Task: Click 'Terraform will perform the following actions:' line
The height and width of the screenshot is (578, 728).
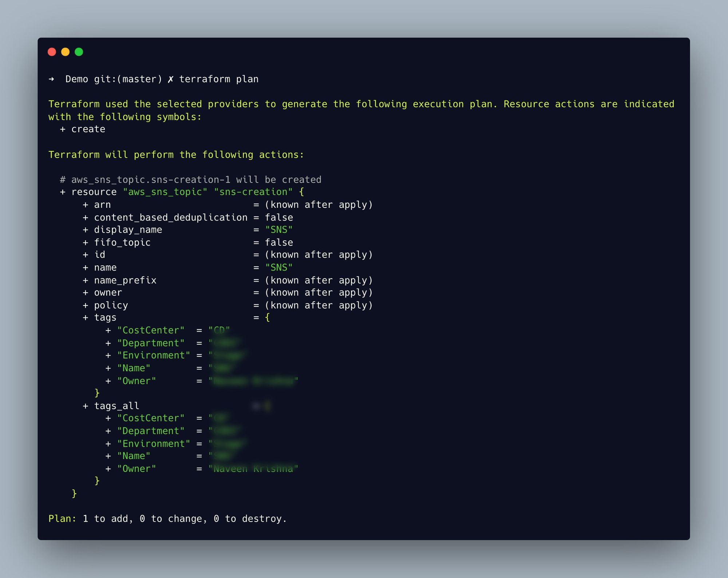Action: (x=176, y=155)
